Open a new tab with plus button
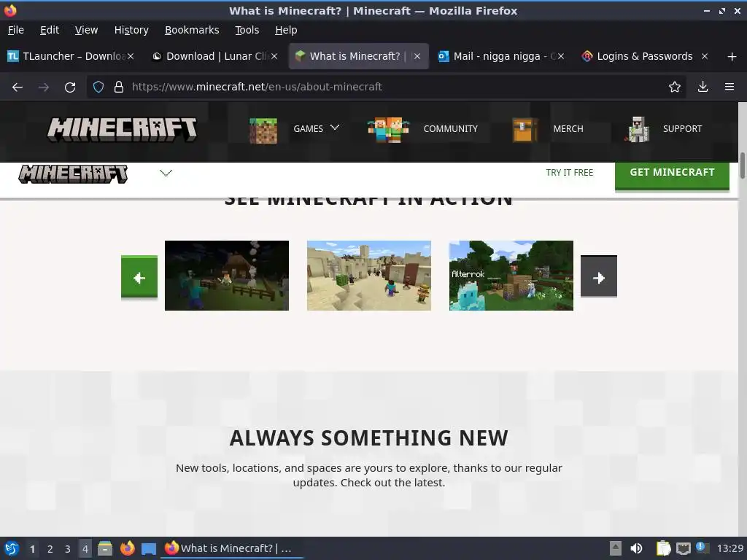This screenshot has width=747, height=560. click(x=732, y=57)
